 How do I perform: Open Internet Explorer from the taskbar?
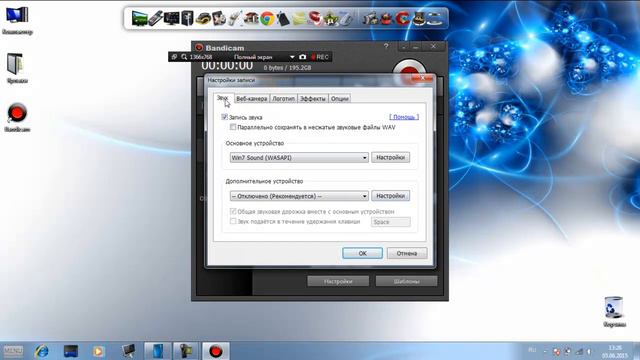tap(42, 351)
